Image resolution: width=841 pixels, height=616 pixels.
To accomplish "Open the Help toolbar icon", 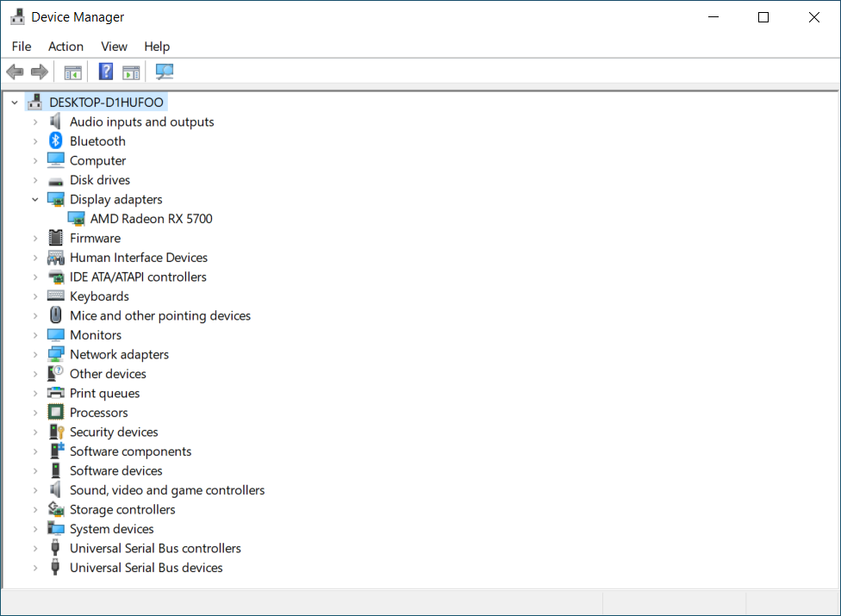I will click(105, 71).
